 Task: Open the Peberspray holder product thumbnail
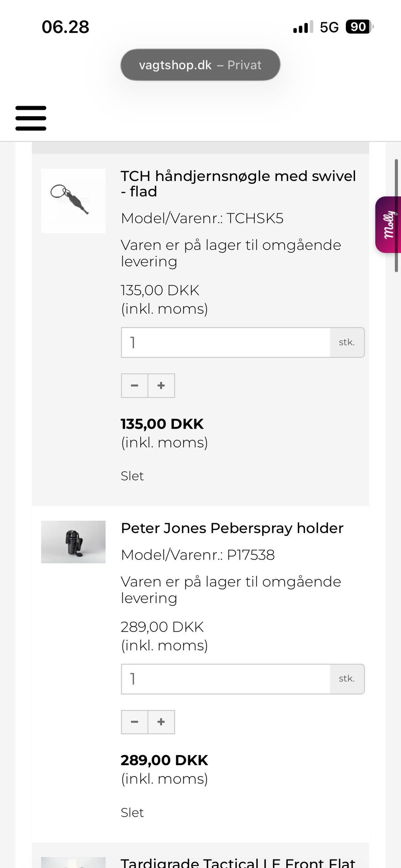click(x=73, y=542)
